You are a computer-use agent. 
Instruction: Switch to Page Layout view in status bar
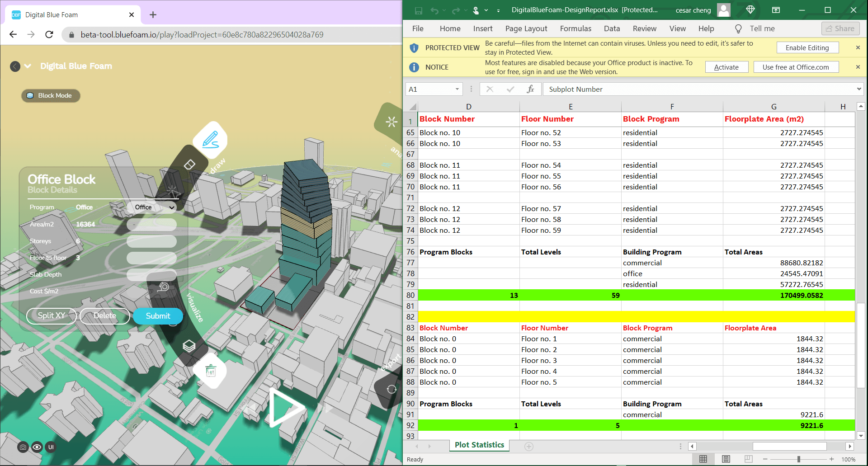[726, 459]
